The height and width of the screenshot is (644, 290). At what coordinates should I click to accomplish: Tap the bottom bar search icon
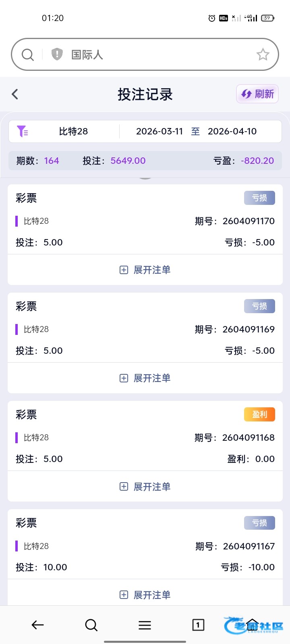[91, 625]
